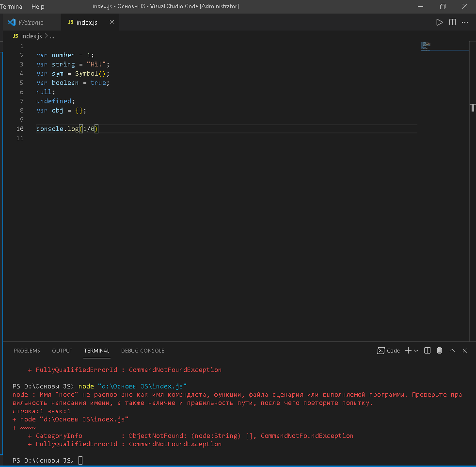Image resolution: width=476 pixels, height=467 pixels.
Task: Switch to the Welcome tab
Action: [31, 23]
